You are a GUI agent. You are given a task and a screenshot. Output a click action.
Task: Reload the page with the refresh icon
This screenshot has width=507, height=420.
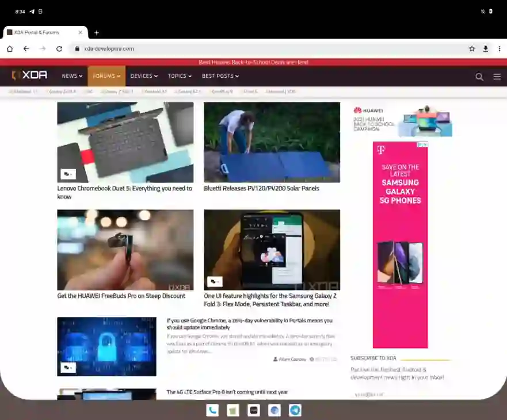(x=59, y=49)
